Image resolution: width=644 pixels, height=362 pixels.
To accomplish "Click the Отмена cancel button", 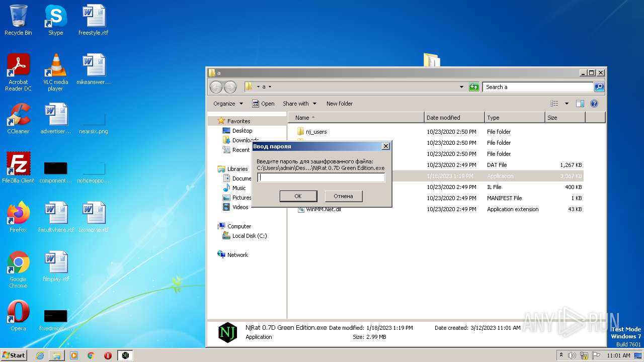I will 343,196.
